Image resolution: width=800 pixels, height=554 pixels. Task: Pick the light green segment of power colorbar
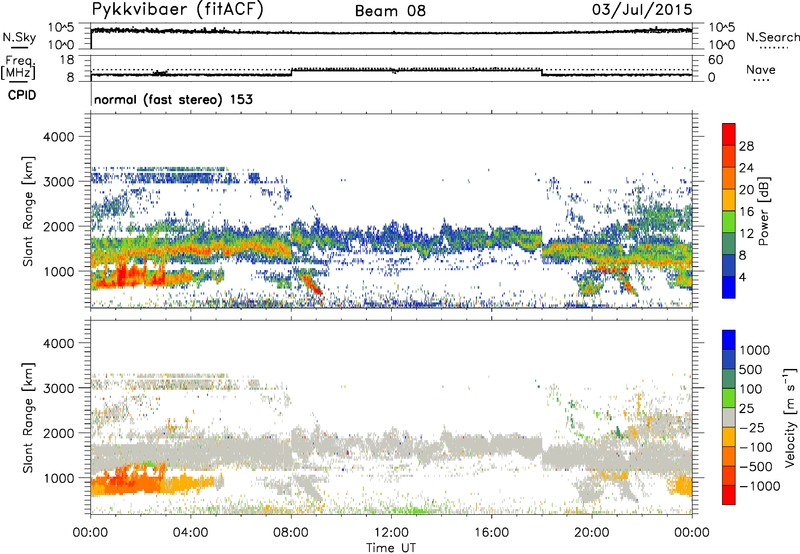[x=729, y=222]
